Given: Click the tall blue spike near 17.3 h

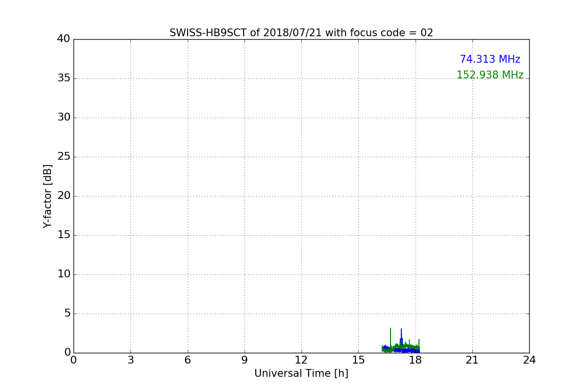Looking at the screenshot, I should point(401,337).
